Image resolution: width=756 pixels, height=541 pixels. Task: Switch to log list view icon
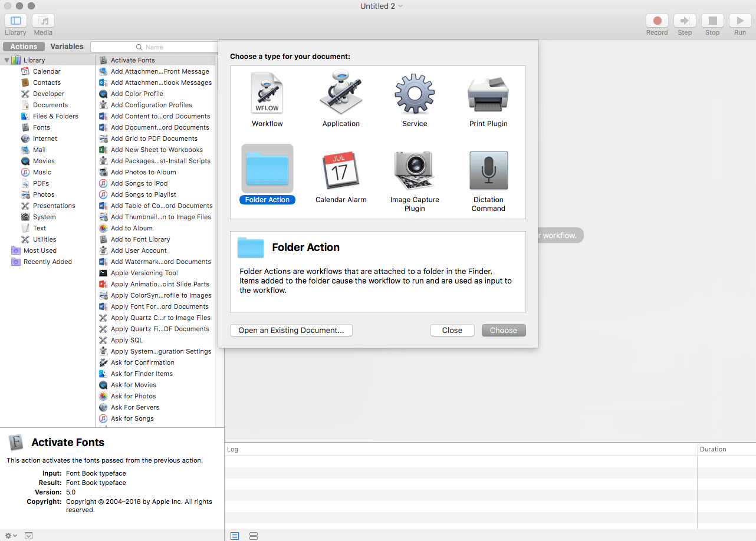tap(235, 536)
